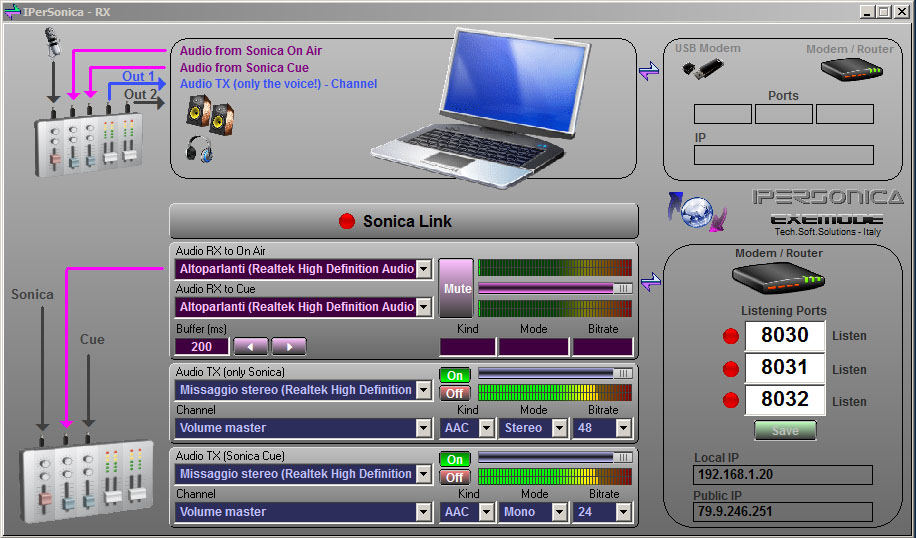Image resolution: width=916 pixels, height=538 pixels.
Task: Click the first Ports field in top panel
Action: (x=723, y=114)
